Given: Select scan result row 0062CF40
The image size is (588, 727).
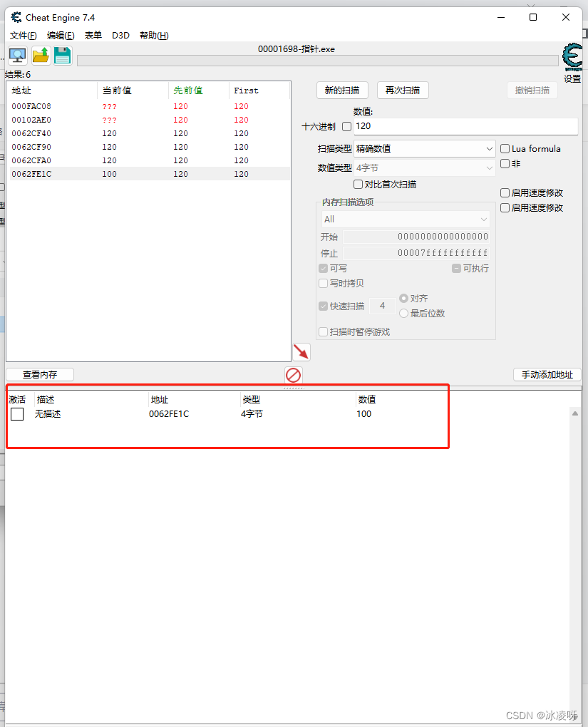Looking at the screenshot, I should 150,133.
